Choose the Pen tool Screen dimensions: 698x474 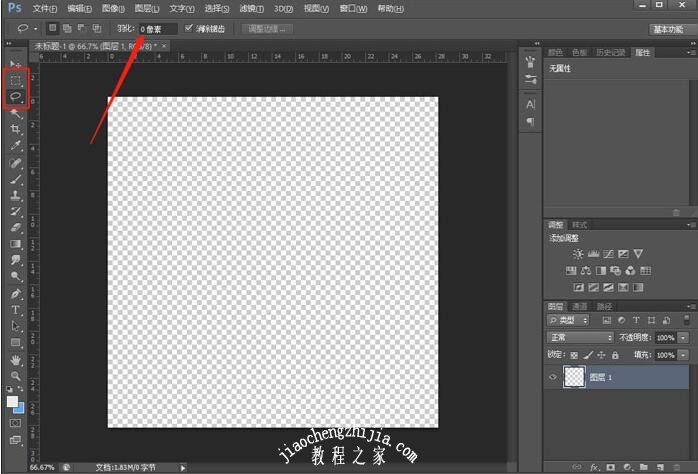16,294
